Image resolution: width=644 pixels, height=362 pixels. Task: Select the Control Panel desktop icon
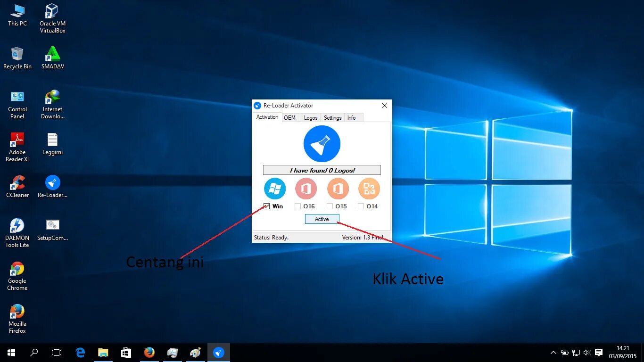point(17,105)
